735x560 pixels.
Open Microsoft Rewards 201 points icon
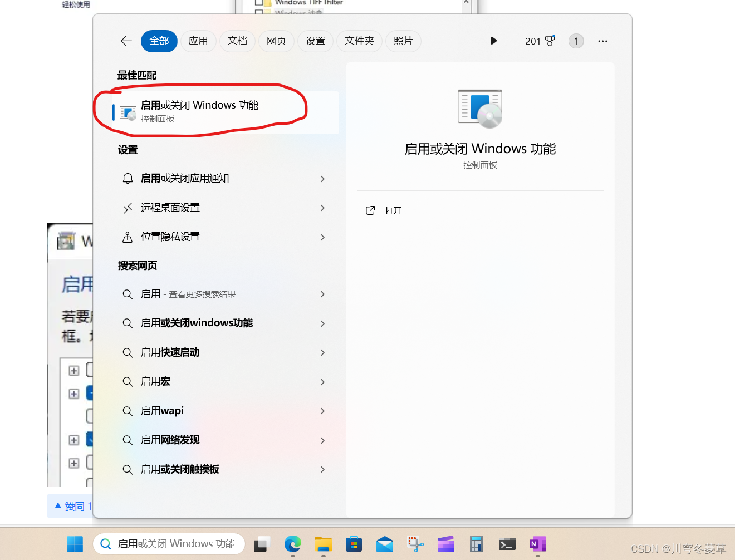pos(540,41)
